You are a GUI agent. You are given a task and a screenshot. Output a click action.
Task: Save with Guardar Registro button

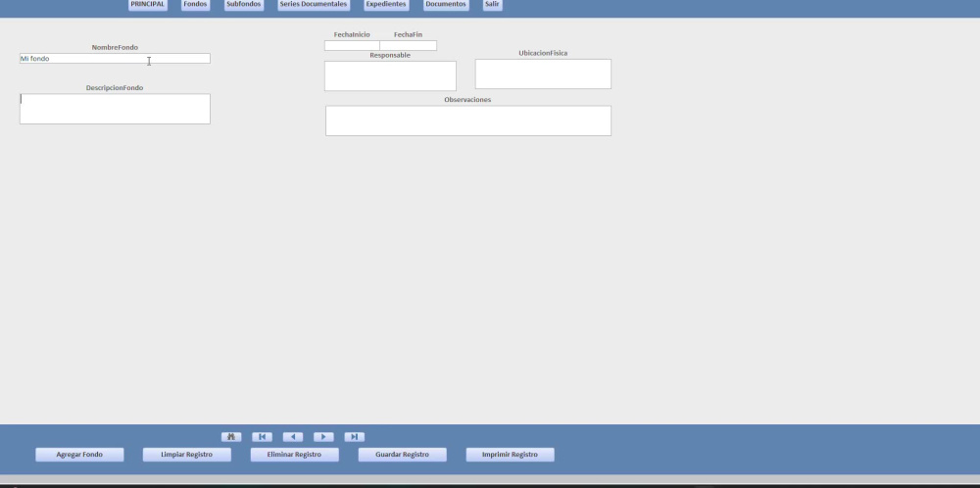pos(402,455)
